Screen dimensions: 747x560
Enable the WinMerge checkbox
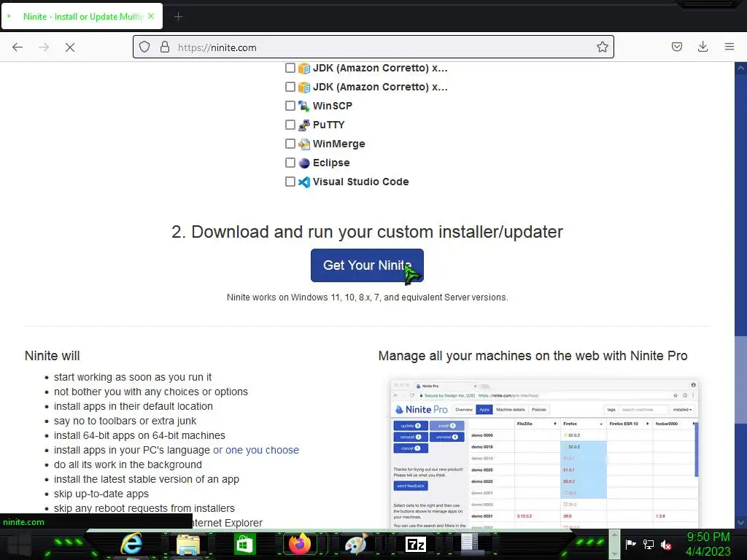[290, 144]
